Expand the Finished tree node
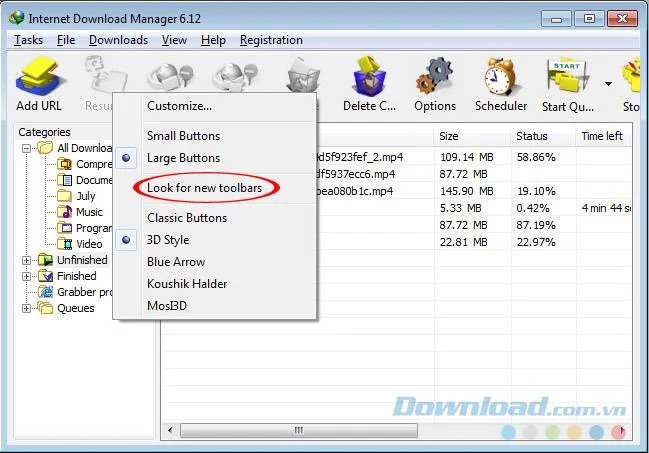The image size is (649, 453). (x=26, y=276)
